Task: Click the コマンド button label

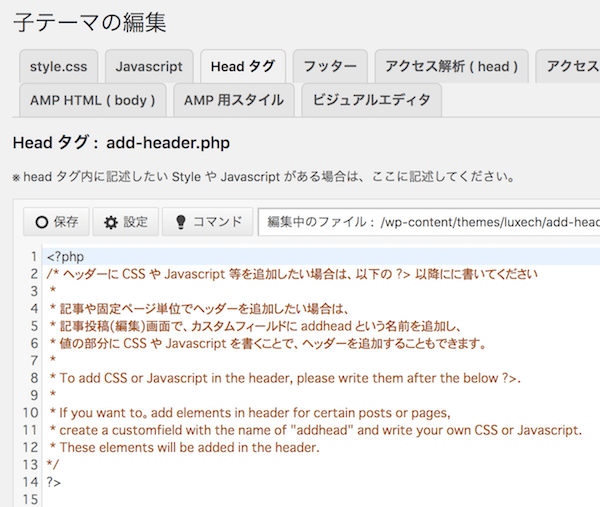Action: pos(218,222)
